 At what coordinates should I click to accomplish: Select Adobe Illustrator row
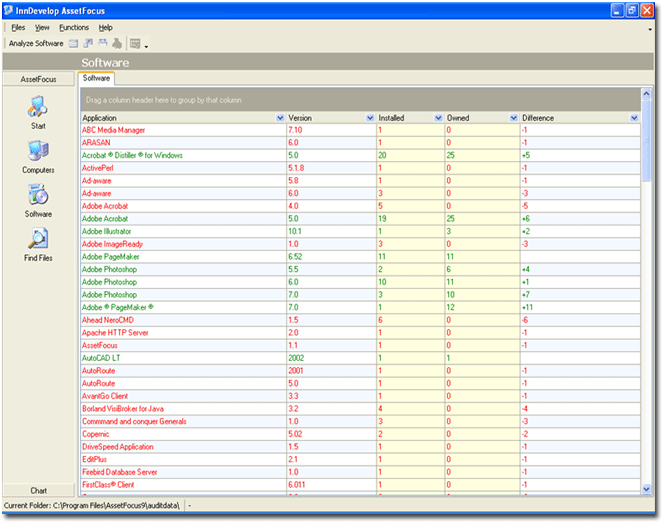[361, 231]
